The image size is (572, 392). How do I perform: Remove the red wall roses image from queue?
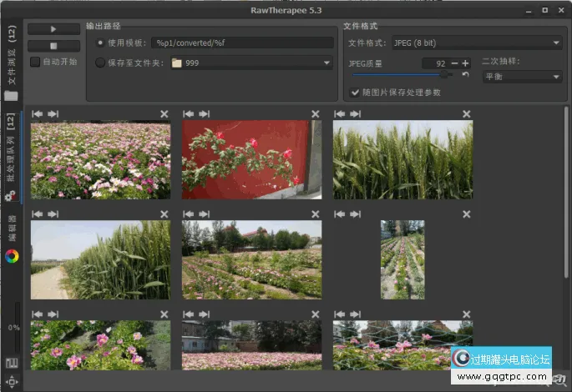316,114
